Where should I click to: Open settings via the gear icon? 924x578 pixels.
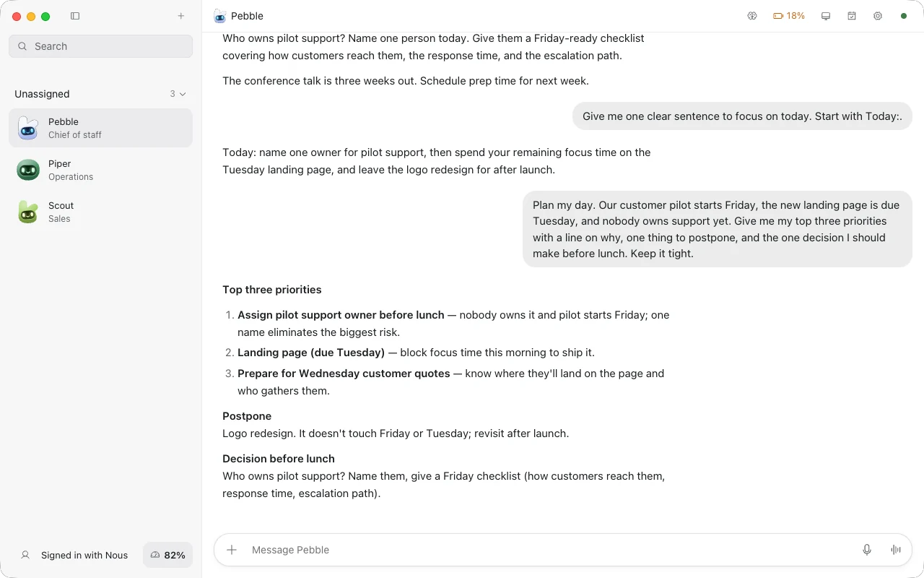[x=878, y=16]
